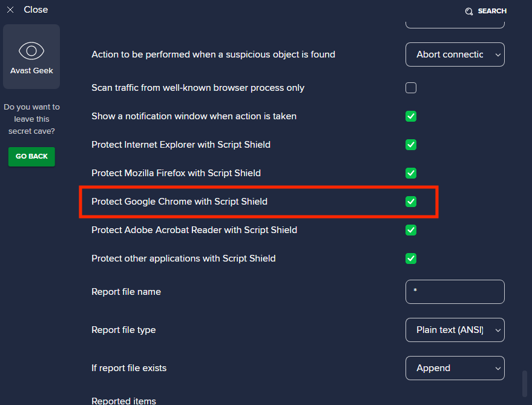Click the X close icon
This screenshot has width=532, height=405.
(x=10, y=10)
